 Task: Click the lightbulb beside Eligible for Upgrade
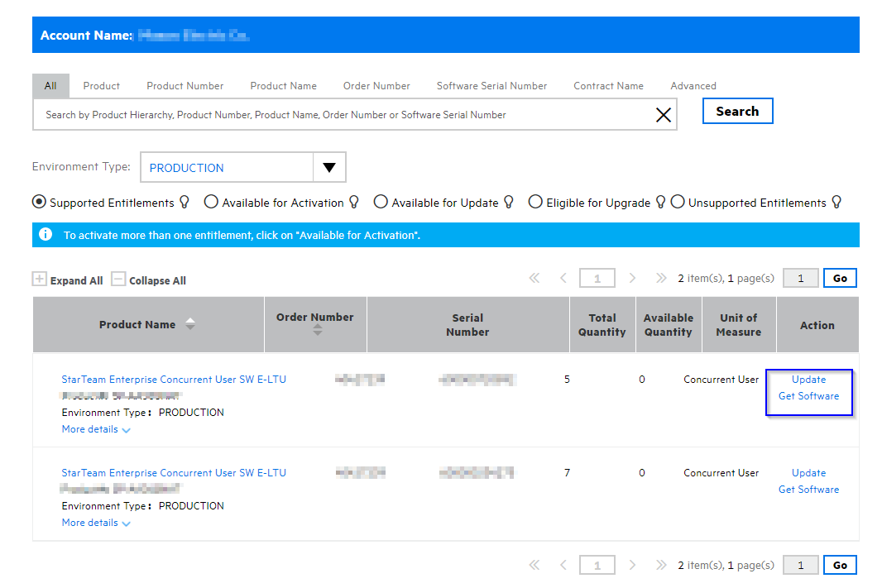(x=659, y=202)
